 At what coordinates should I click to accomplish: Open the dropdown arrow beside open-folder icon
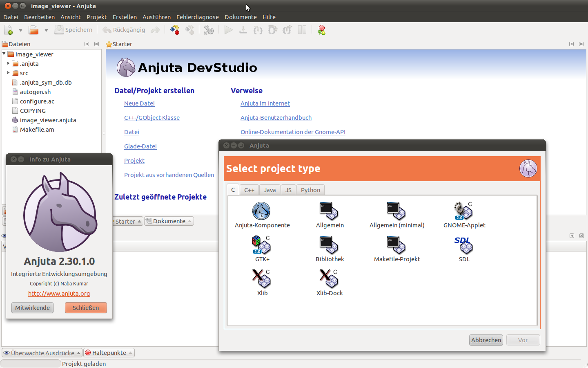point(46,30)
